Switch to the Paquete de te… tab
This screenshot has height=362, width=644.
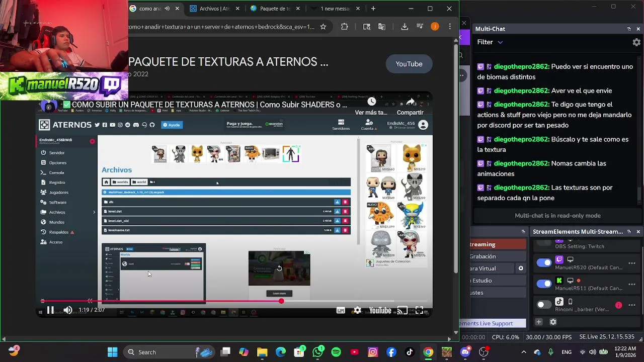(275, 9)
